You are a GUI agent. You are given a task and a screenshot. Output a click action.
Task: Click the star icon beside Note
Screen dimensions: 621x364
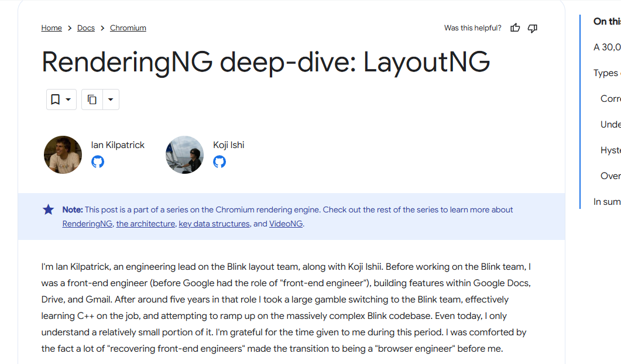coord(49,210)
